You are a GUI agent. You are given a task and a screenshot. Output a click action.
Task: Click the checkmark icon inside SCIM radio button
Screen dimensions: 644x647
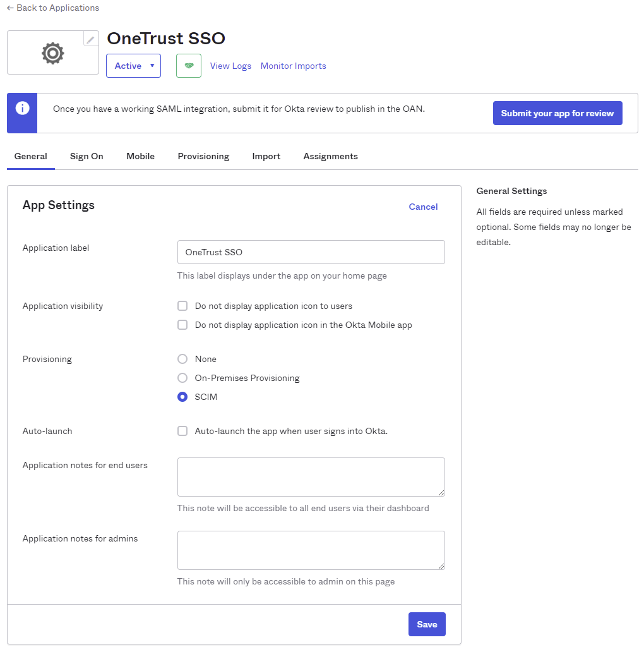(182, 397)
